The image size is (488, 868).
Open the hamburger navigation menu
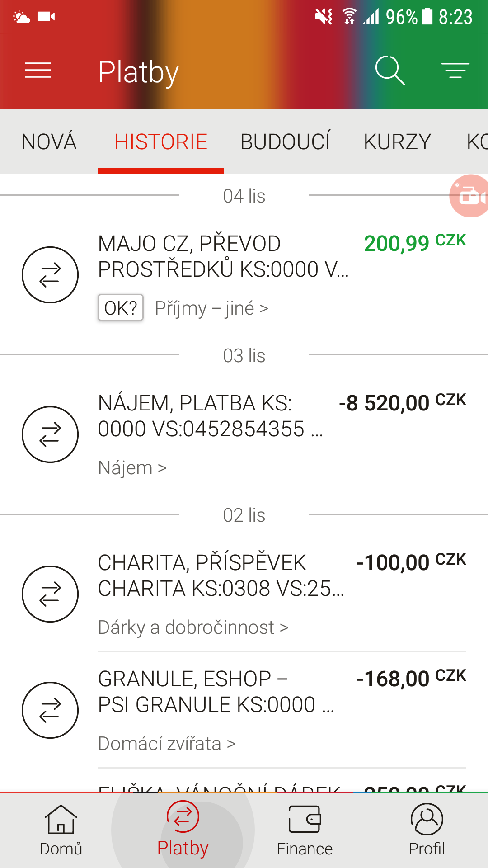pyautogui.click(x=38, y=71)
